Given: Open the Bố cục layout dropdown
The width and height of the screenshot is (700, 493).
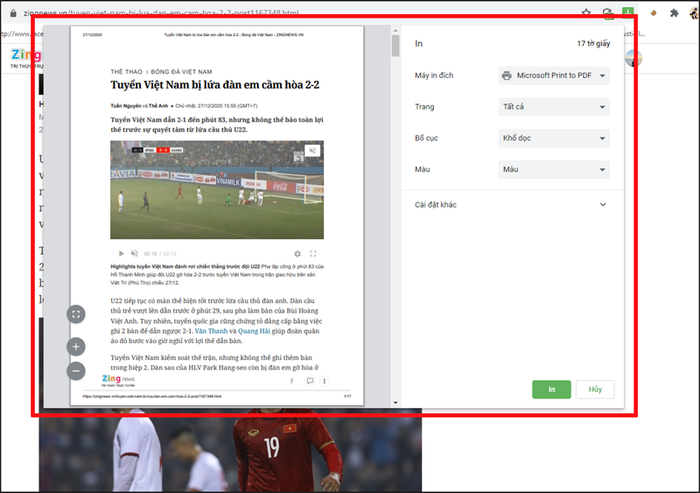Looking at the screenshot, I should (554, 138).
